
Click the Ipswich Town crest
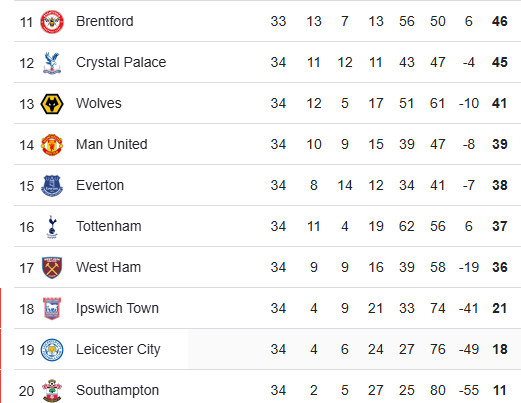pos(52,309)
